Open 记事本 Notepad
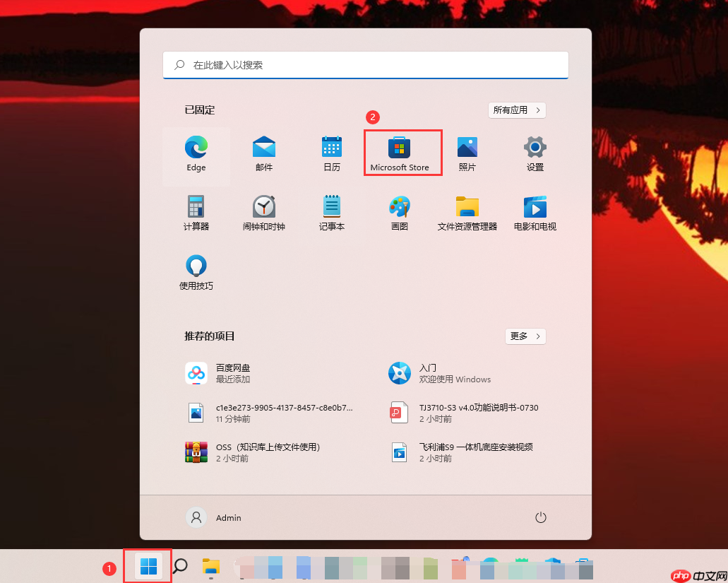Viewport: 728px width, 583px height. pos(331,212)
